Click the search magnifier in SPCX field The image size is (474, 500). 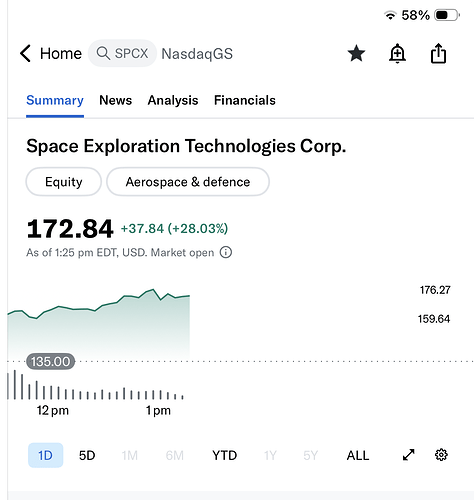pos(103,53)
